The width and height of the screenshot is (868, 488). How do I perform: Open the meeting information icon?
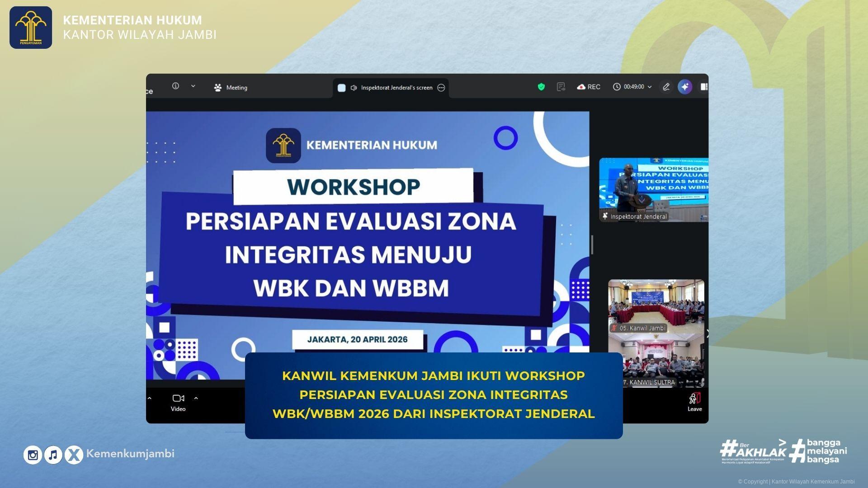tap(175, 86)
